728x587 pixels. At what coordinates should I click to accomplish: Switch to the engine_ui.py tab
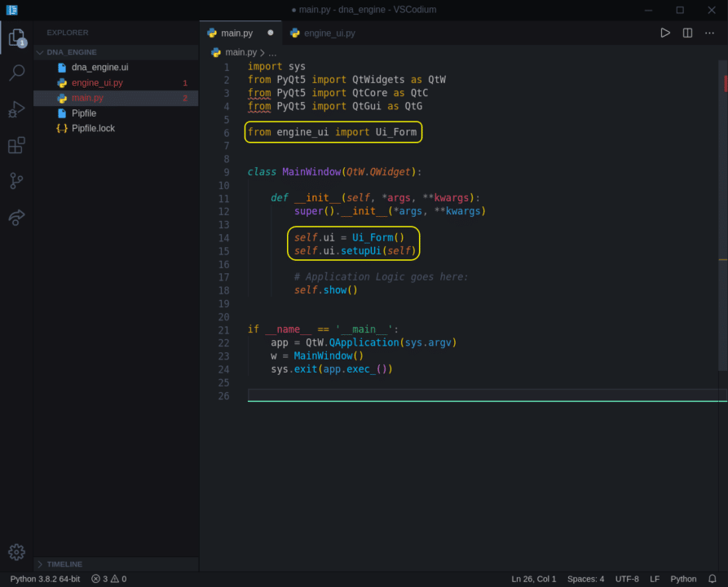(x=323, y=33)
